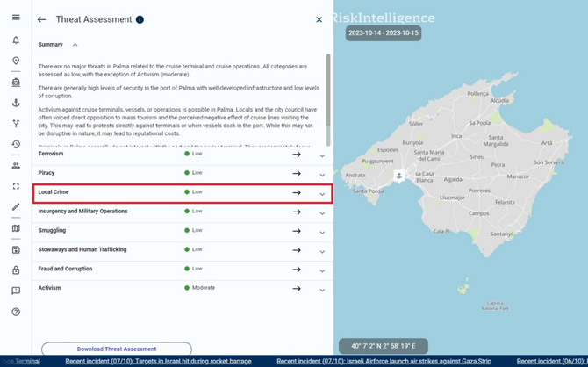The image size is (588, 367).
Task: Click the info icon beside Threat Assessment
Action: click(x=140, y=19)
